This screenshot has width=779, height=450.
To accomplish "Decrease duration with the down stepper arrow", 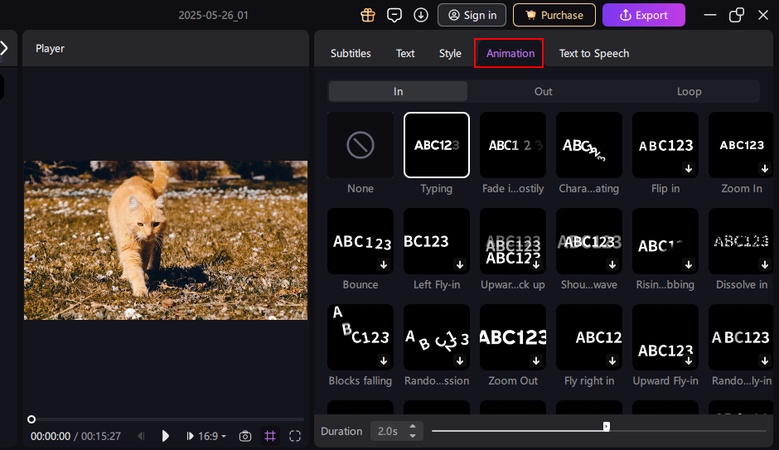I will [x=412, y=436].
